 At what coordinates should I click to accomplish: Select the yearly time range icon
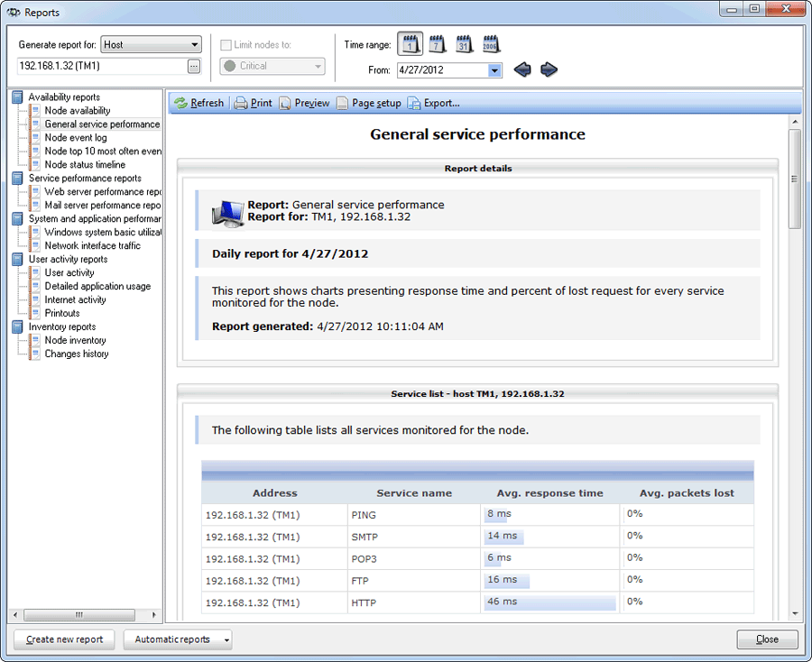(x=490, y=44)
